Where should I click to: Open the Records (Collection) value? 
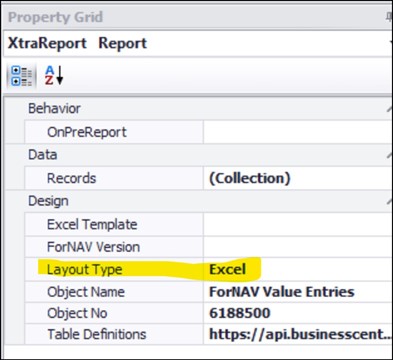point(298,178)
